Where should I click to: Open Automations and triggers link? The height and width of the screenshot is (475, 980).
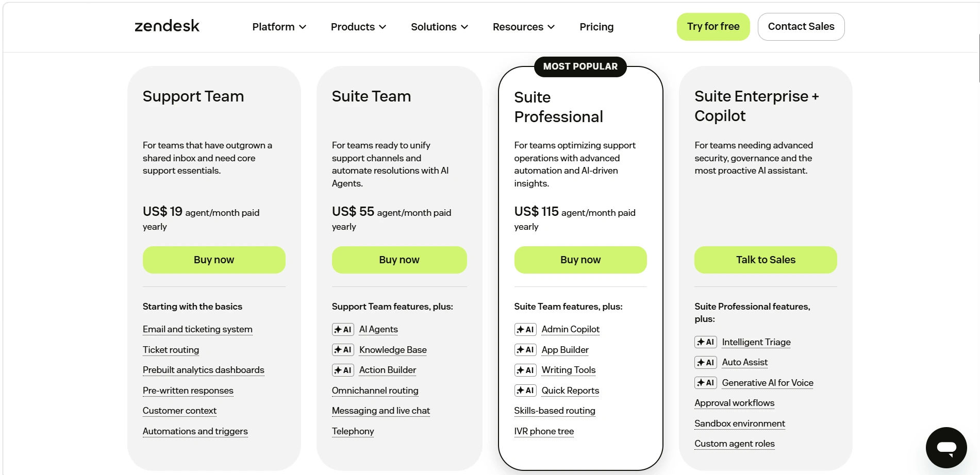(x=195, y=431)
